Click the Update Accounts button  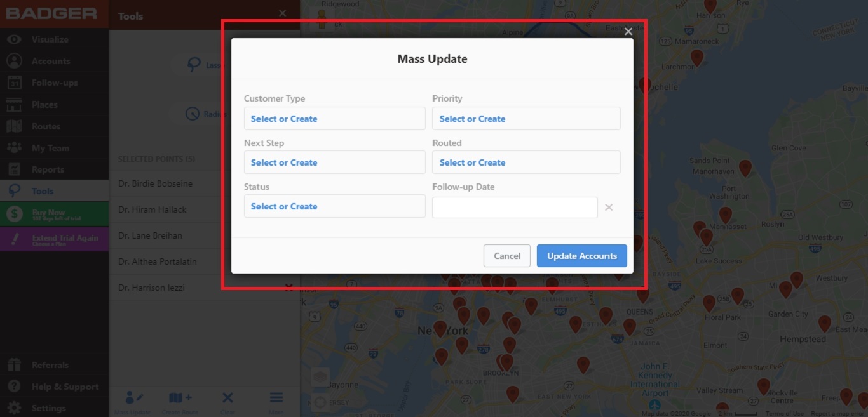pyautogui.click(x=582, y=256)
